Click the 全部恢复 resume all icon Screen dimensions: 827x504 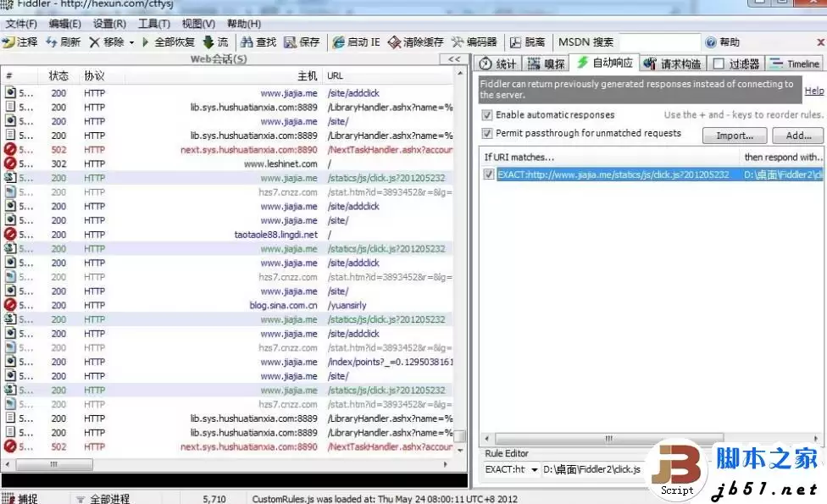[146, 42]
